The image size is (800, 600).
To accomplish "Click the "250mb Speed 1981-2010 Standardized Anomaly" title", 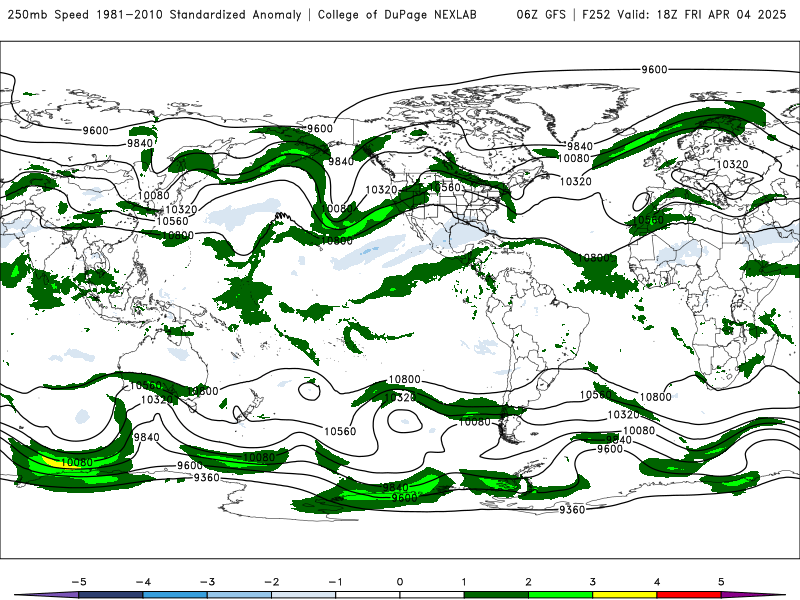I will (155, 15).
